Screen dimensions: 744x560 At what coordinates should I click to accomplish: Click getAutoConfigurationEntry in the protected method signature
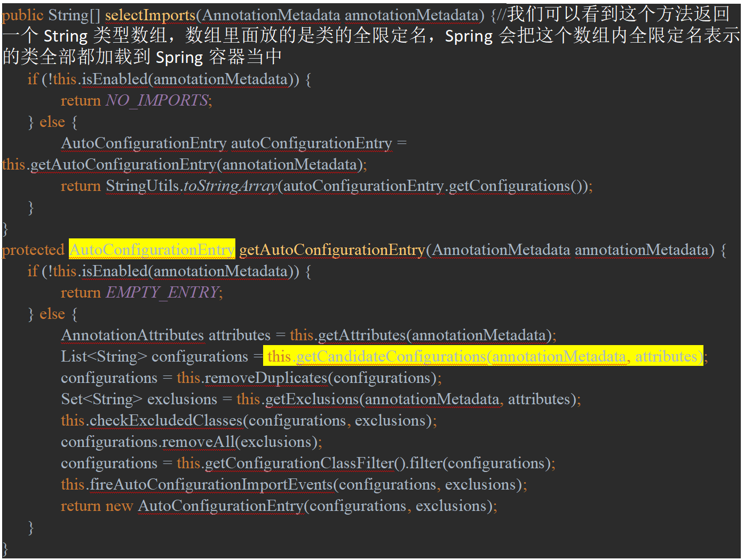(332, 250)
